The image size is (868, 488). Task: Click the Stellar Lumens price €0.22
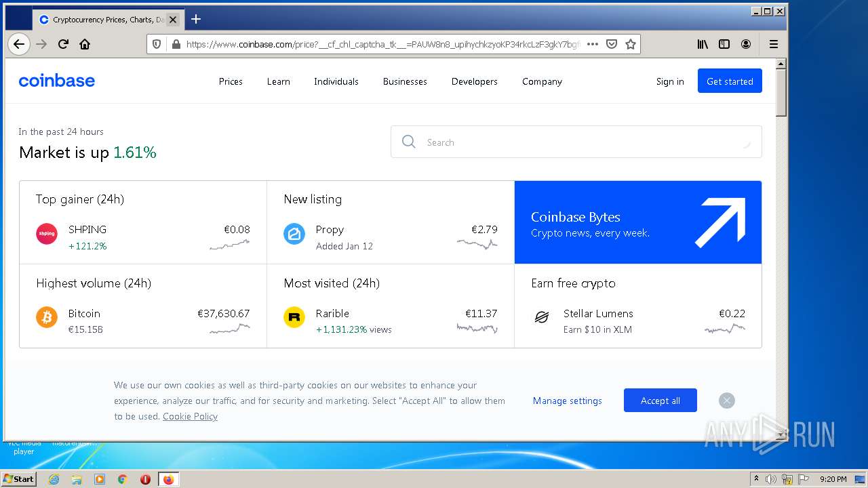(x=732, y=314)
